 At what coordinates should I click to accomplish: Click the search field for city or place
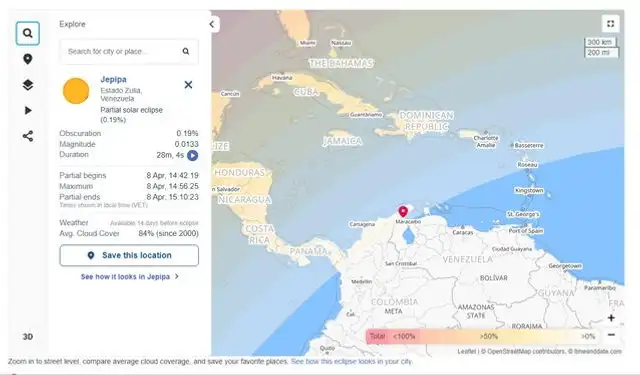point(129,51)
